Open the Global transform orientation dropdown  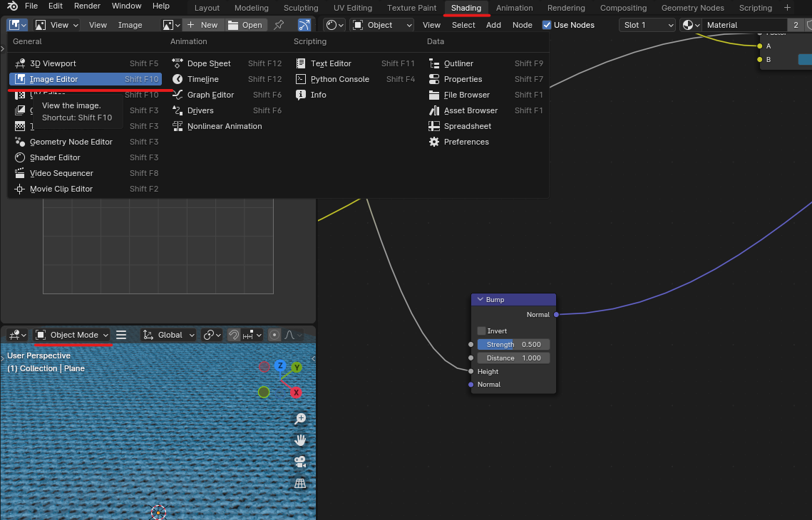click(169, 335)
